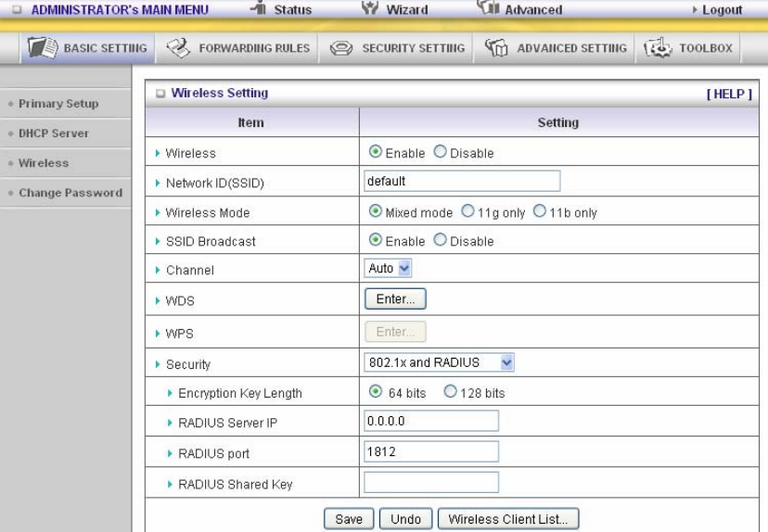Screen dimensions: 768x532
Task: Open the Forwarding Rules tab
Action: click(x=237, y=48)
